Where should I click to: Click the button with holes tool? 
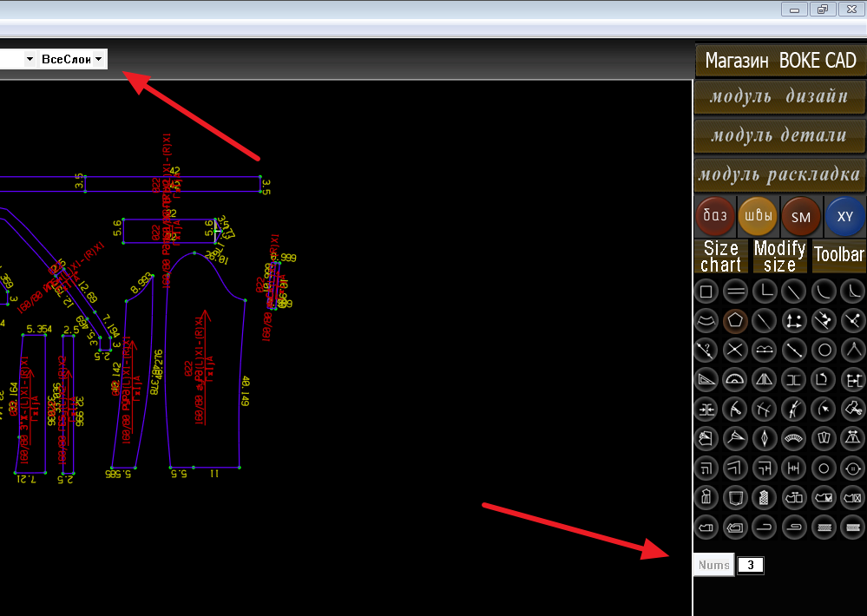853,469
